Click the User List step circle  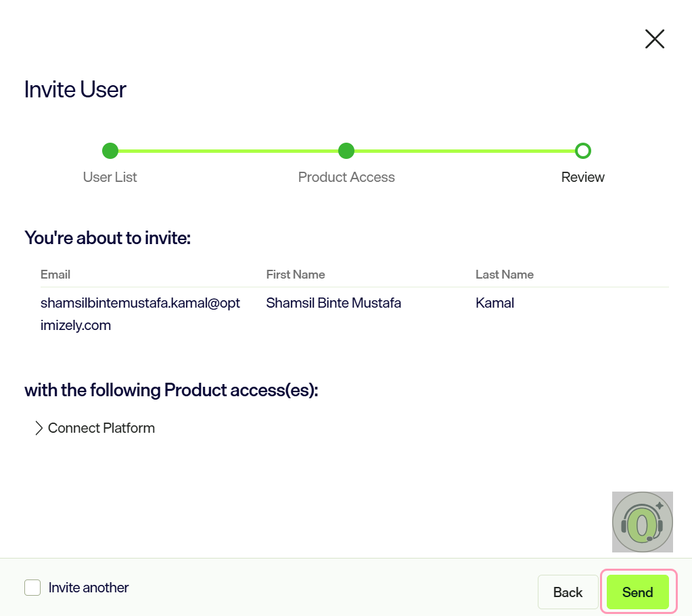click(x=110, y=151)
